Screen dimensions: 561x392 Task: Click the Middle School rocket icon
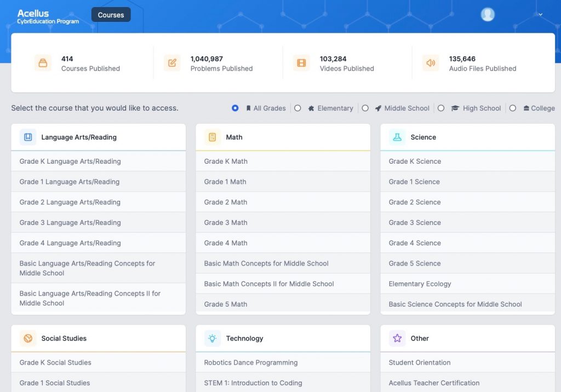click(x=378, y=108)
